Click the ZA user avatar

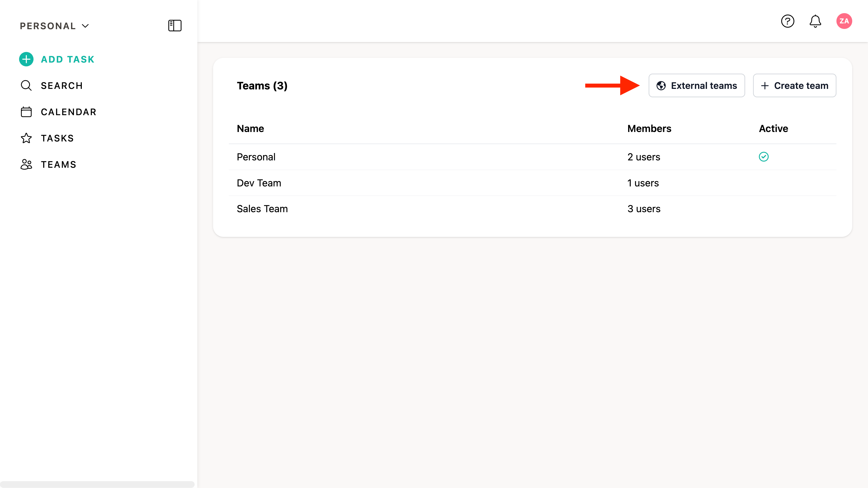844,21
